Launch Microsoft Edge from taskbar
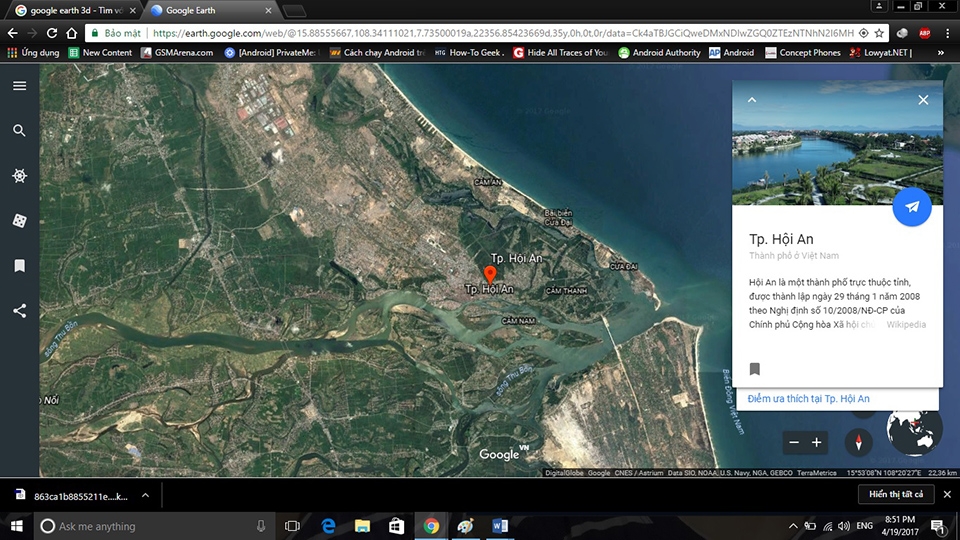Viewport: 960px width, 540px height. [x=329, y=526]
